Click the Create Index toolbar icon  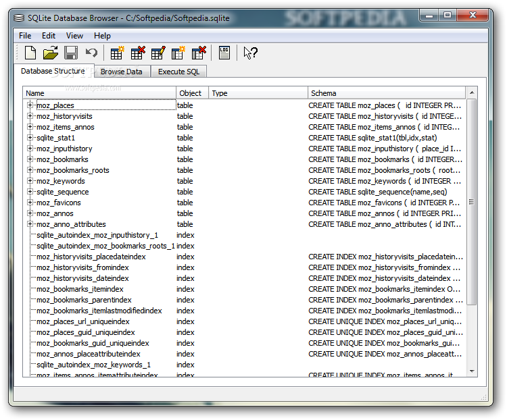click(178, 53)
